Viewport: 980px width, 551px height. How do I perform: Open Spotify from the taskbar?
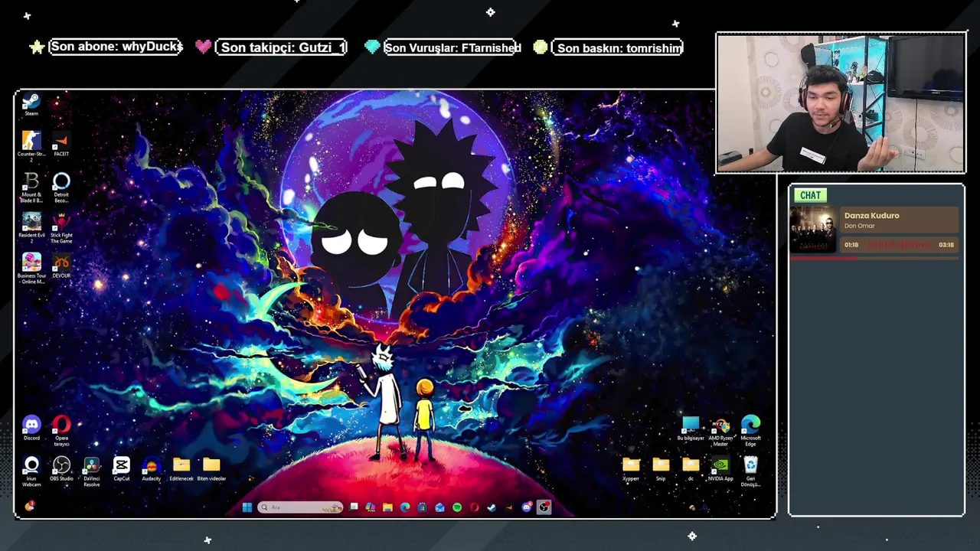point(457,507)
